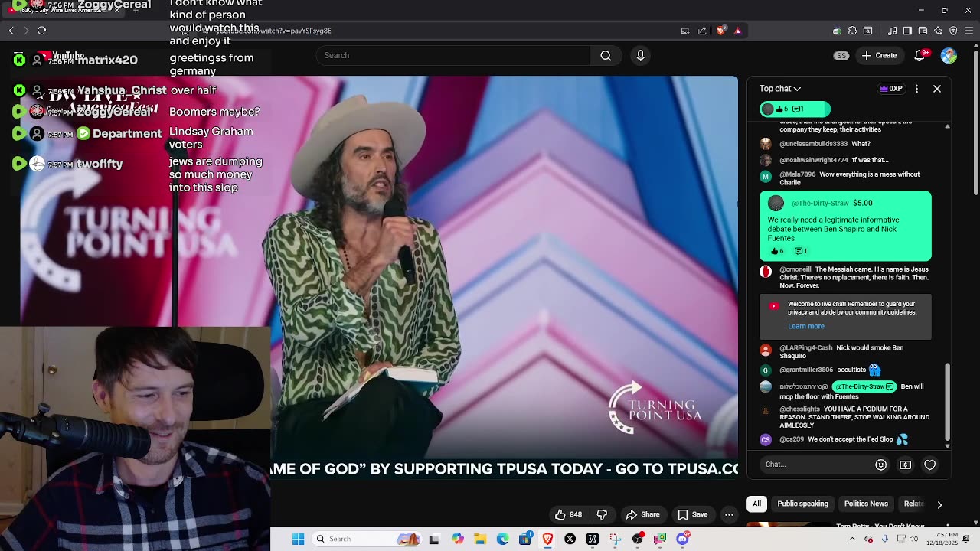Image resolution: width=980 pixels, height=551 pixels.
Task: Open Brave VPN shield icon
Action: pyautogui.click(x=953, y=31)
